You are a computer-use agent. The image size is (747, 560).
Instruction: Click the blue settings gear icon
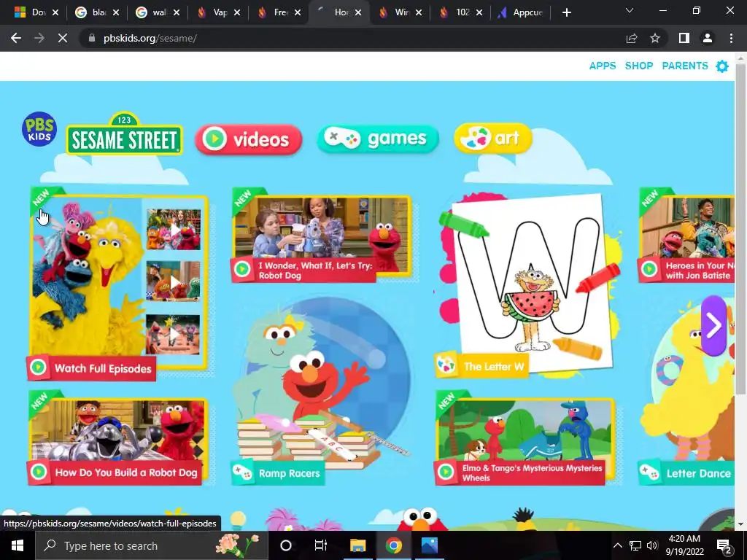point(722,66)
